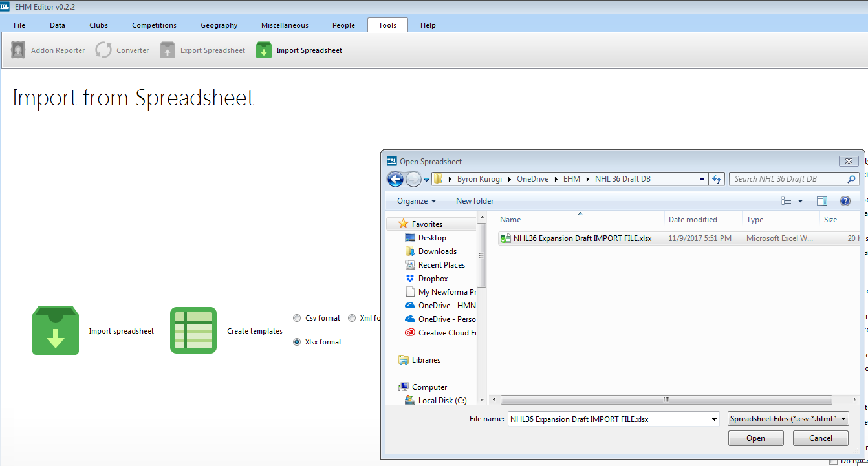The height and width of the screenshot is (466, 868).
Task: Open the Downloads folder in Favorites
Action: pos(437,251)
